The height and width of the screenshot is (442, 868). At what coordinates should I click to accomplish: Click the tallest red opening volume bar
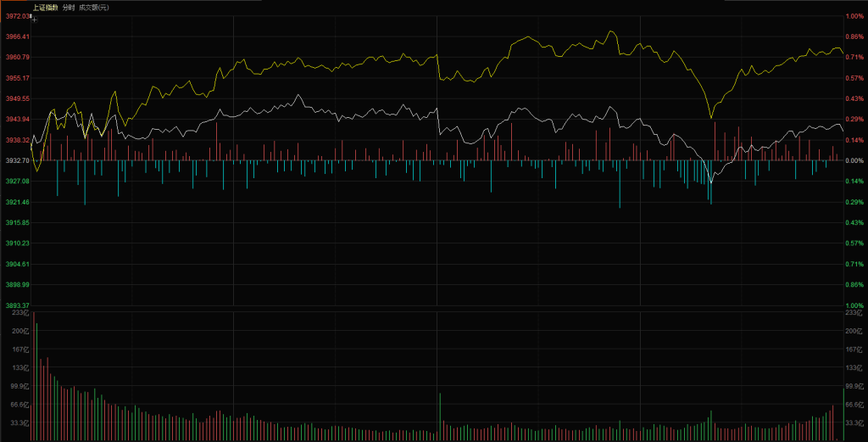point(34,376)
